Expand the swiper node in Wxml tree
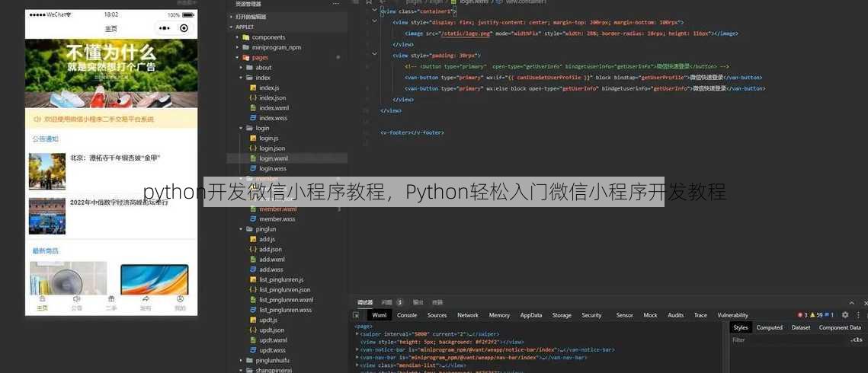This screenshot has height=373, width=868. coord(357,334)
